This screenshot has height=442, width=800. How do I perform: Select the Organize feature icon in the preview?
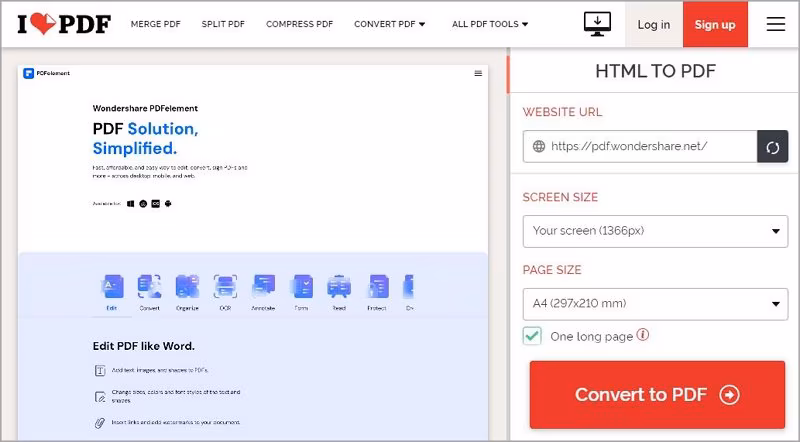click(x=187, y=286)
